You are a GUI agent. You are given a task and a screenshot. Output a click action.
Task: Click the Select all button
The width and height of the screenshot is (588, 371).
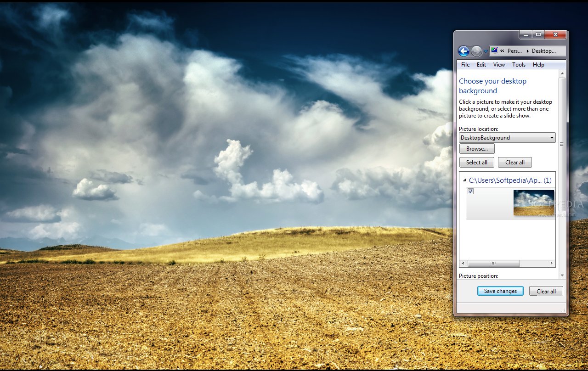477,163
